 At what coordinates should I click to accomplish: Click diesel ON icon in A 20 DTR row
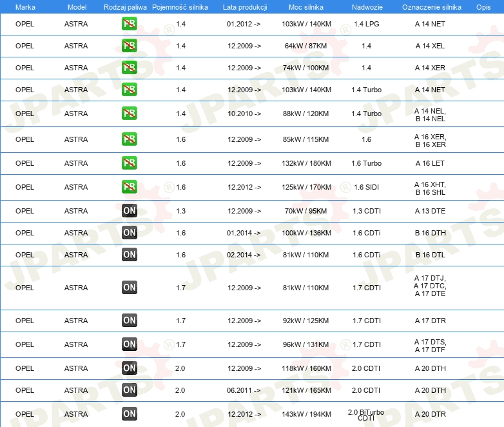click(x=130, y=414)
